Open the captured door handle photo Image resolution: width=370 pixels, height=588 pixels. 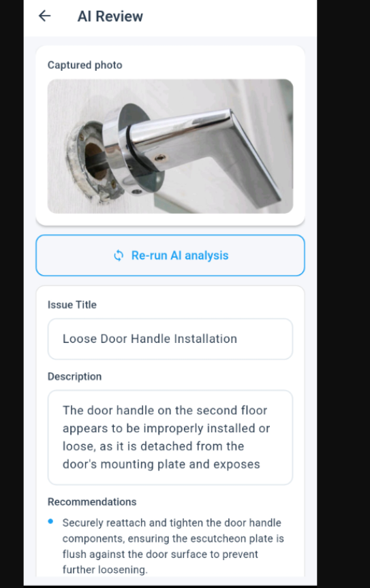[x=170, y=146]
